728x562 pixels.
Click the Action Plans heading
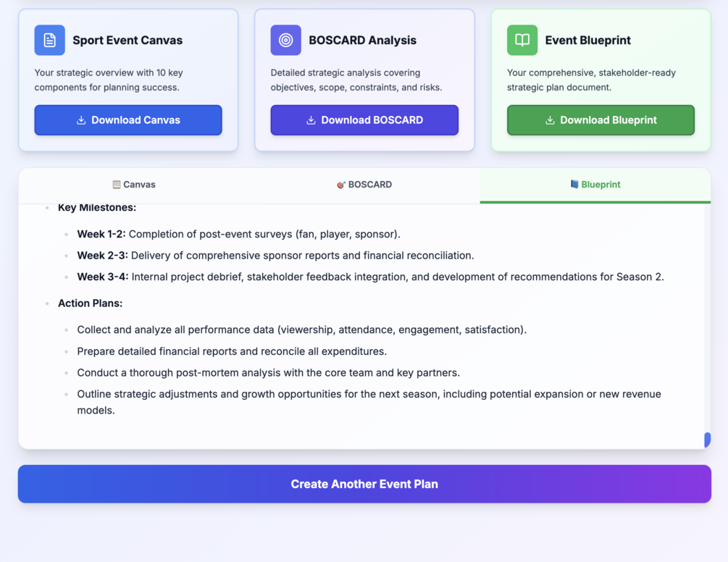point(90,303)
